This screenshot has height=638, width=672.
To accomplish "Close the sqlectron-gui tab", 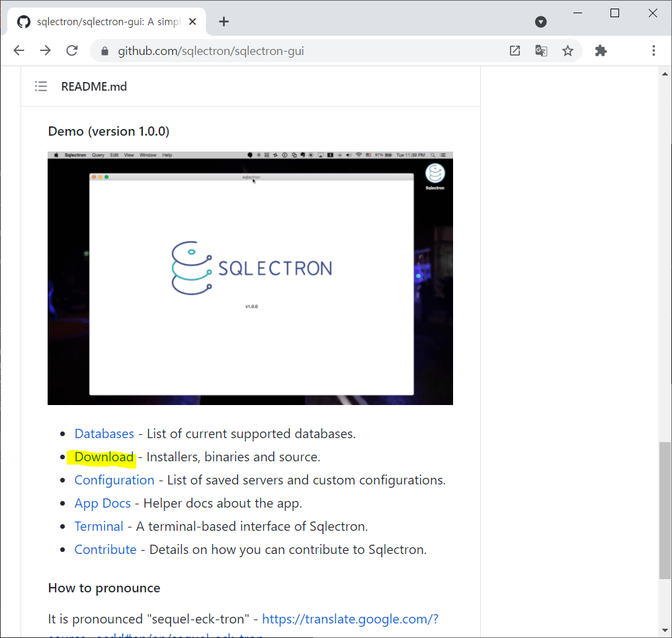I will tap(192, 21).
